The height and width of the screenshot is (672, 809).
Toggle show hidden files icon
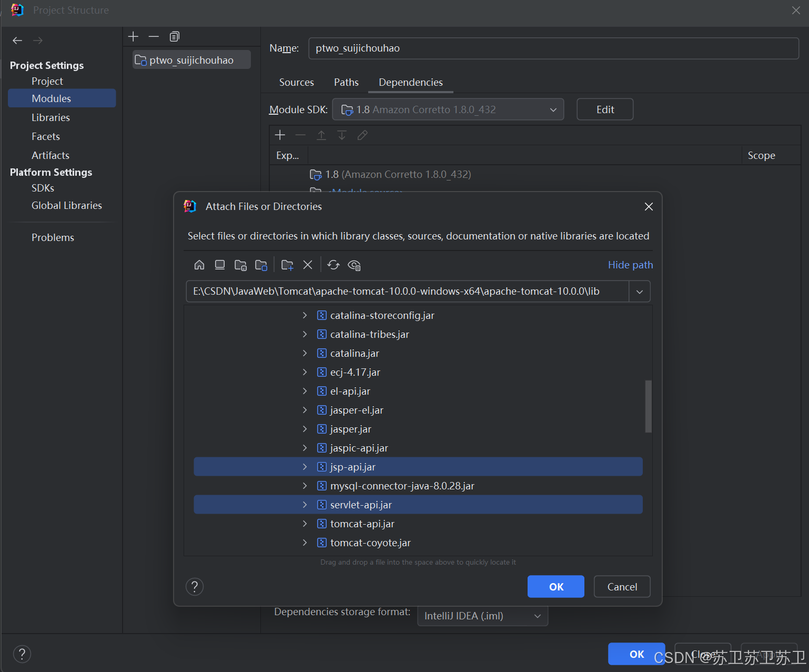pos(355,265)
